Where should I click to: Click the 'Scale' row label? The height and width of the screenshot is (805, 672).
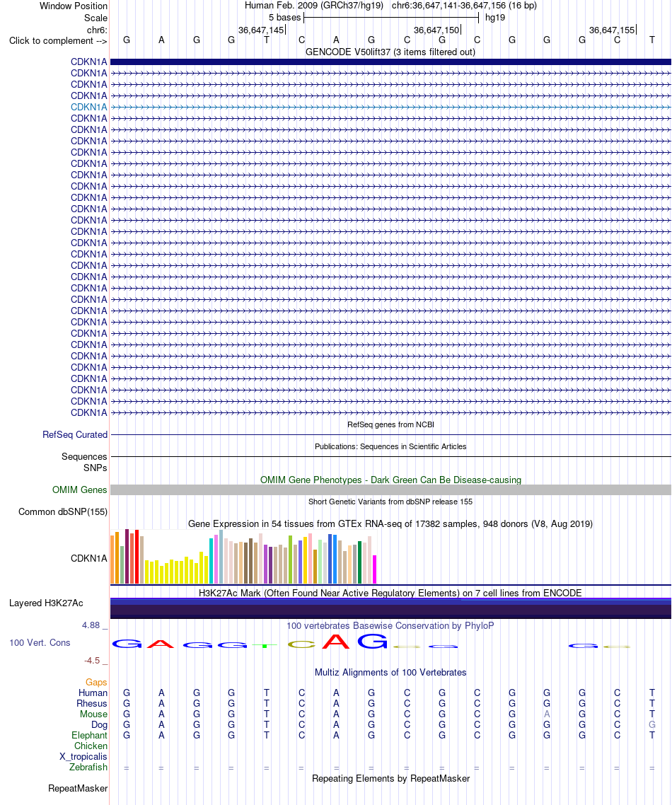[96, 18]
